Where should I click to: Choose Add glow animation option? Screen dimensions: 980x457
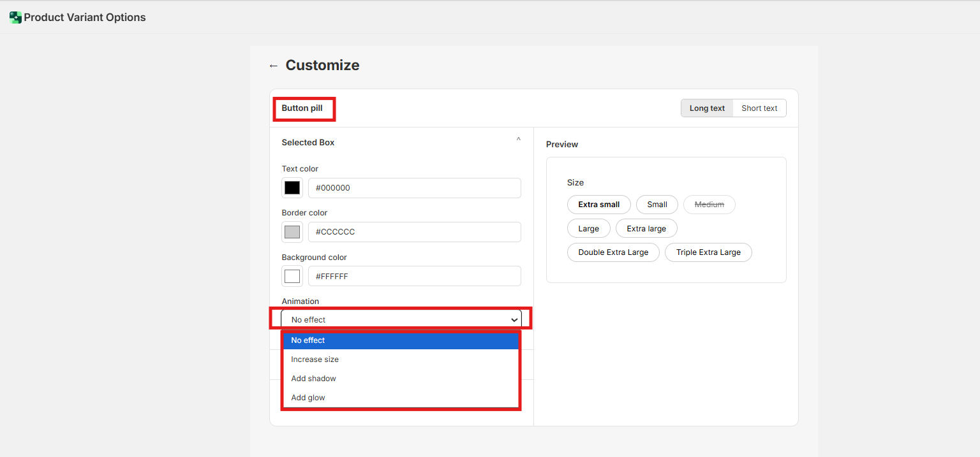(401, 398)
